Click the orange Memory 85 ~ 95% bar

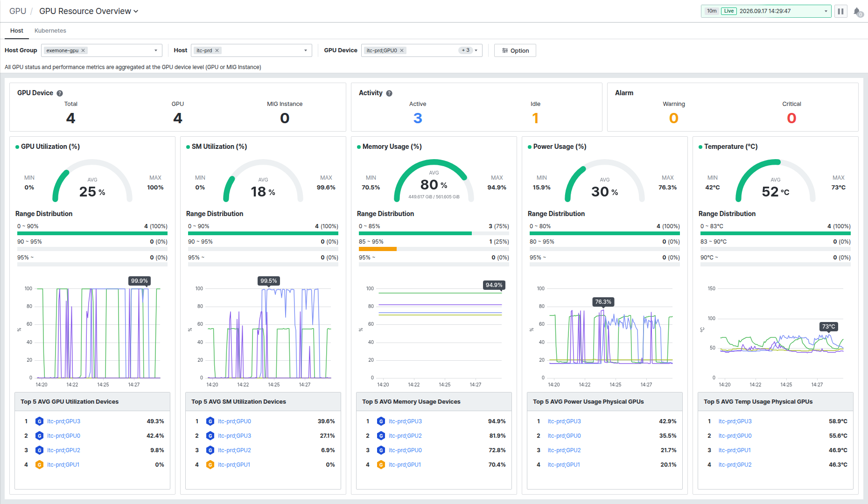point(378,249)
